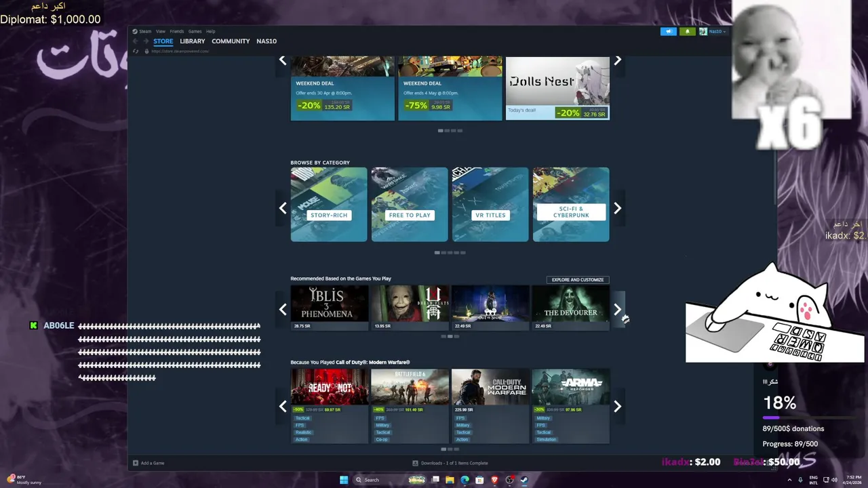This screenshot has width=868, height=488.
Task: Open the taskbar clock showing 7:52 PM
Action: coord(852,480)
